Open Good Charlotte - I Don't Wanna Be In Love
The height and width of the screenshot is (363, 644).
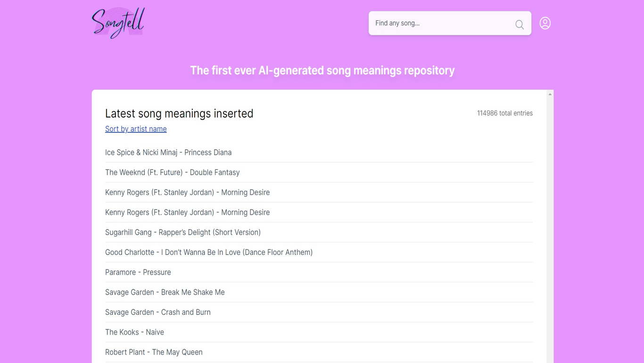point(209,252)
